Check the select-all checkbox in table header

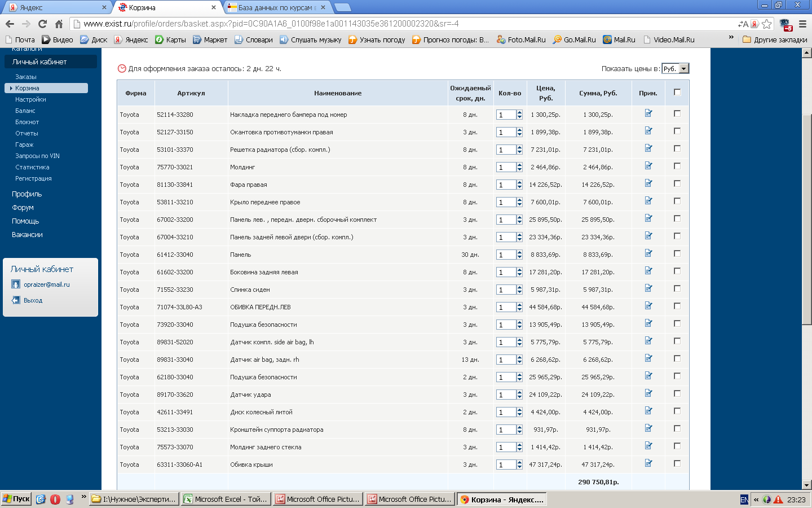(677, 92)
